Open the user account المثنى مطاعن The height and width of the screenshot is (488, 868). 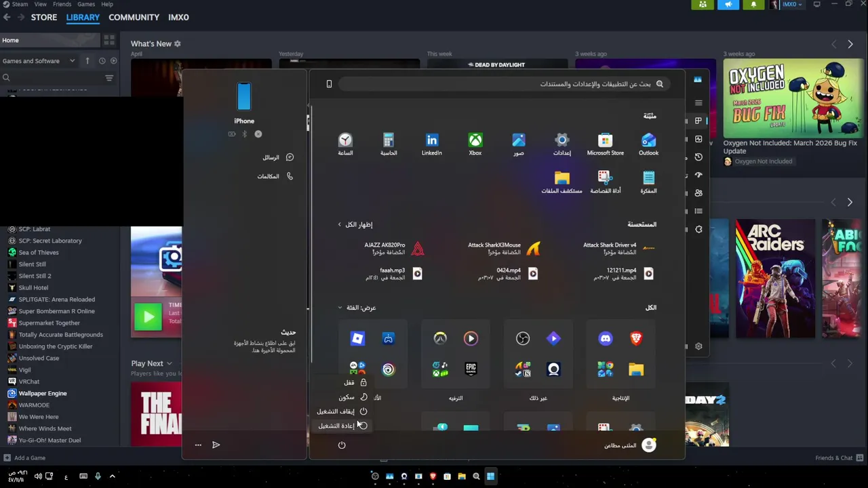630,445
